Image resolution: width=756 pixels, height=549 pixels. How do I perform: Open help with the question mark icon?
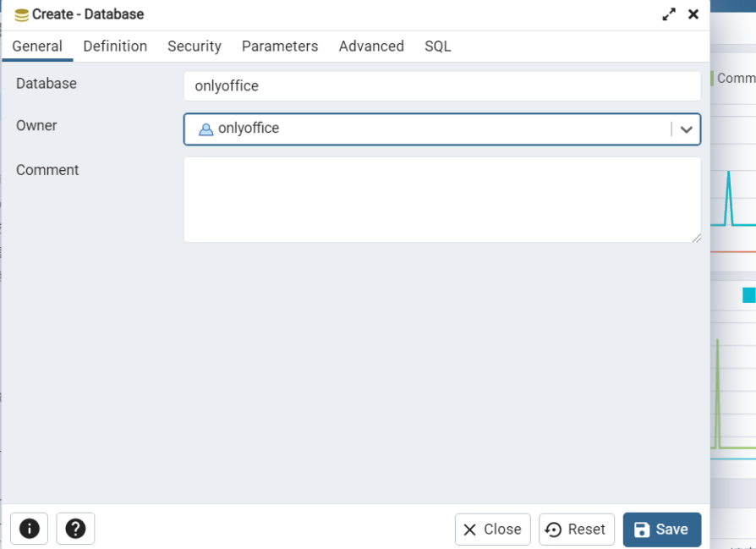[75, 529]
